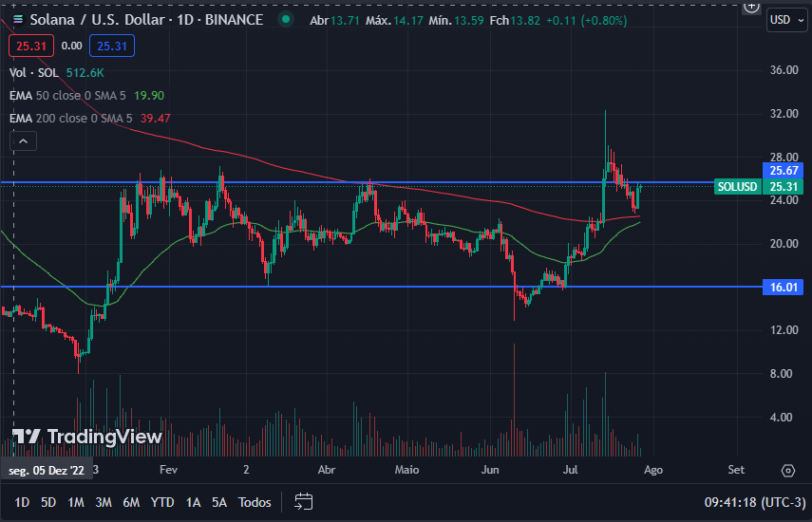Click the 16.01 horizontal line price label
This screenshot has height=522, width=812.
(x=783, y=287)
